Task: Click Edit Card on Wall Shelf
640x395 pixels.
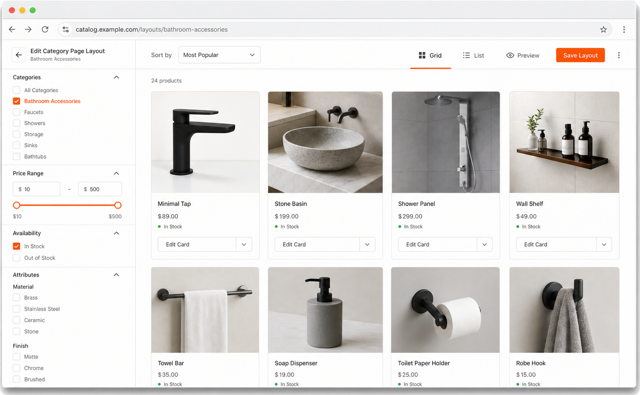Action: [556, 244]
